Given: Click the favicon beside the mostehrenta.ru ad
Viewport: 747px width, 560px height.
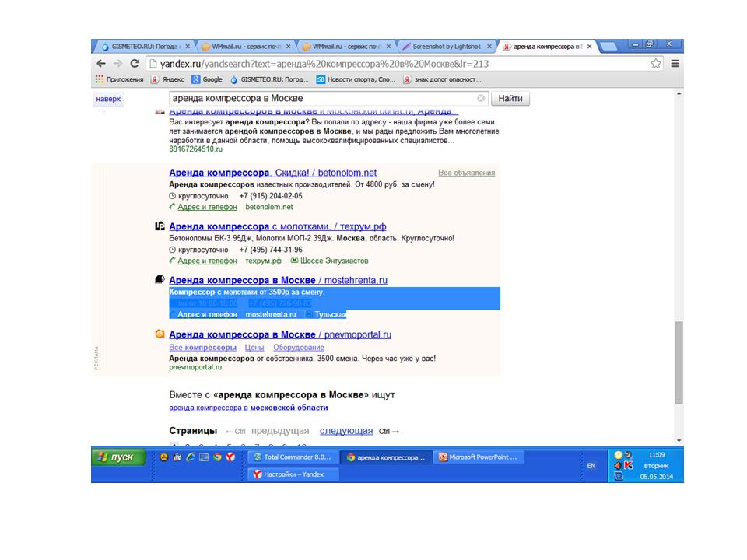Looking at the screenshot, I should tap(160, 279).
